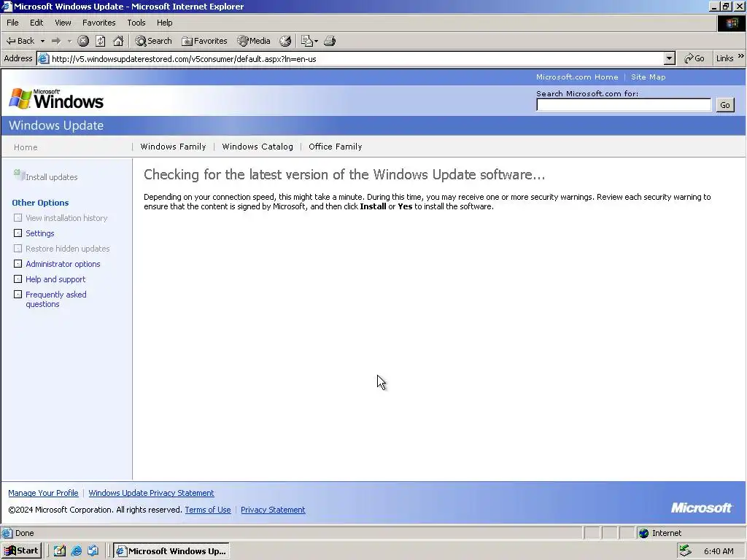
Task: Click the address bar URL field
Action: tap(356, 58)
